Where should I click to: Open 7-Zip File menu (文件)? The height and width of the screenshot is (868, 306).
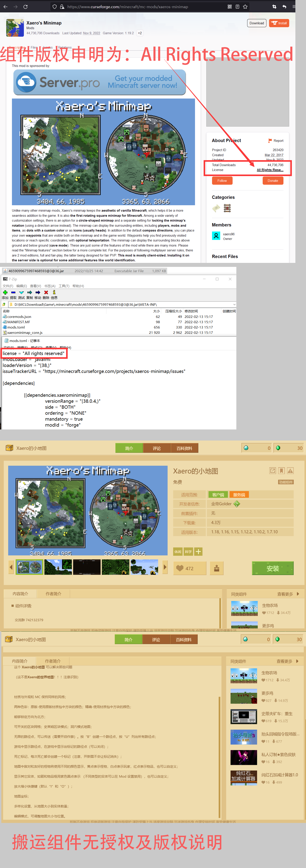coord(8,286)
